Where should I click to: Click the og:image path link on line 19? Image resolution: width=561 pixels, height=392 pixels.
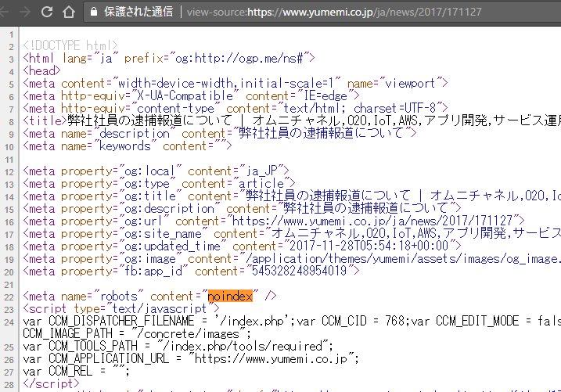(403, 258)
